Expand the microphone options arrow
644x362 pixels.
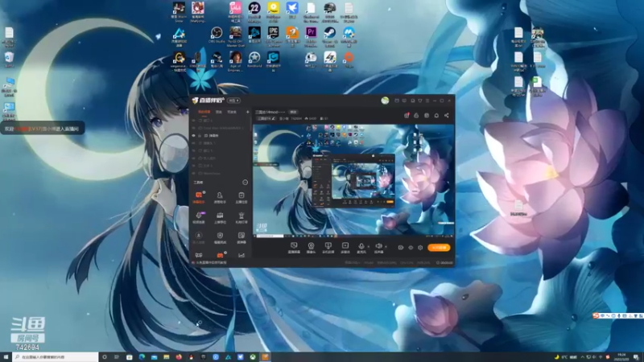(x=368, y=247)
